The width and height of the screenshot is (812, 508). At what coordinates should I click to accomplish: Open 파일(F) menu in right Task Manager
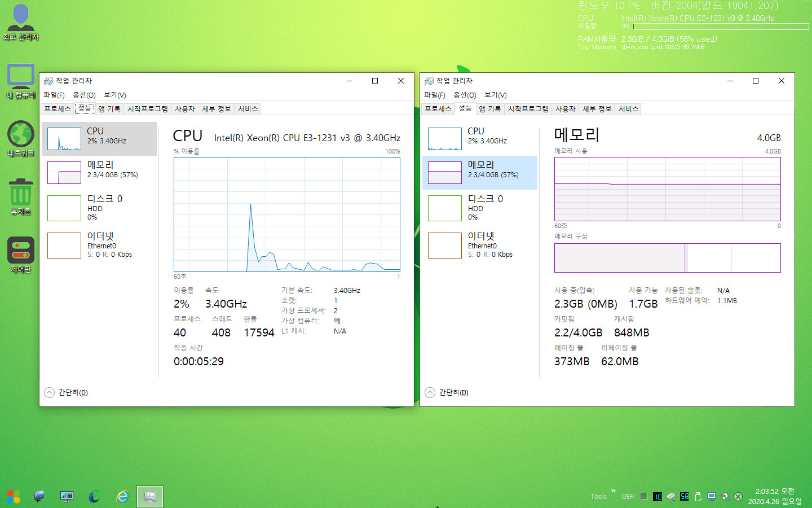point(435,95)
